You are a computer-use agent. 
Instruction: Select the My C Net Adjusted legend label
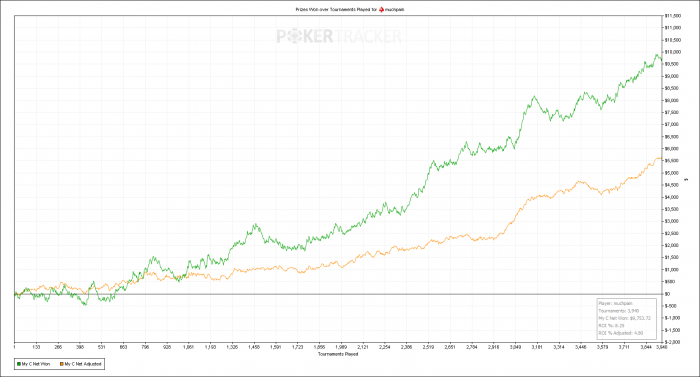tap(83, 364)
